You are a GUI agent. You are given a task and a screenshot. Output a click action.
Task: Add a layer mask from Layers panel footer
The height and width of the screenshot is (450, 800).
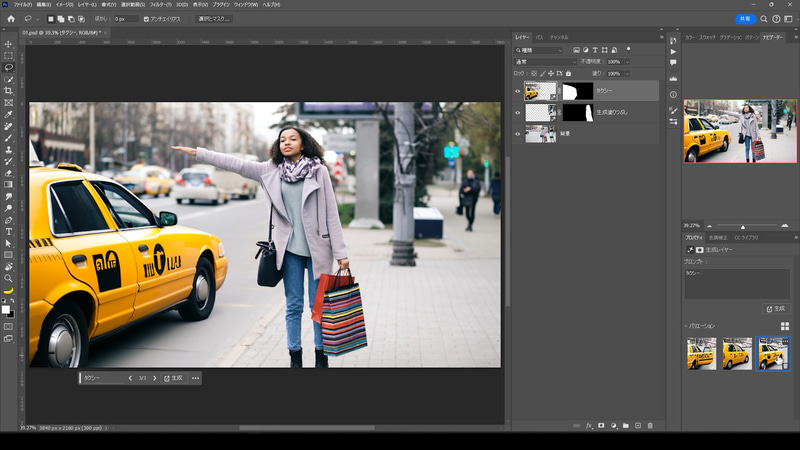[x=601, y=425]
